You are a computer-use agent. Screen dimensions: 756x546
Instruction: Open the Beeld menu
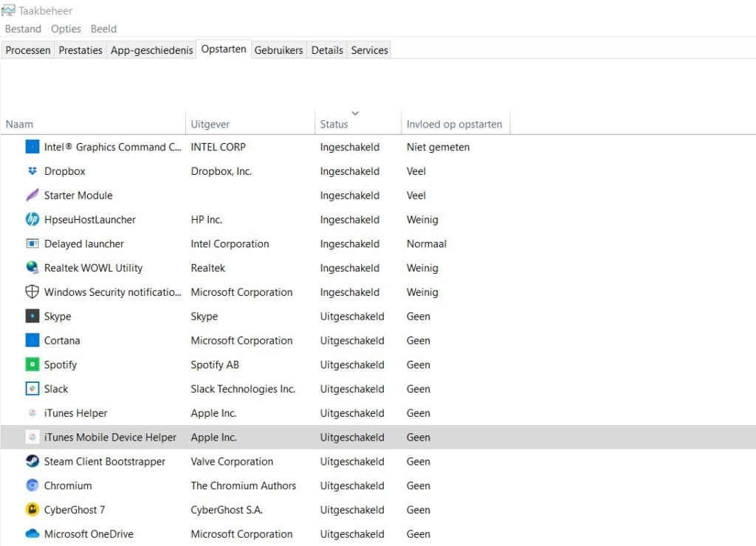coord(103,29)
